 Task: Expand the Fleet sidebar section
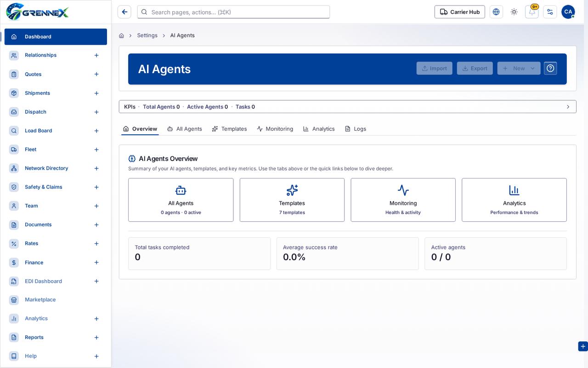click(96, 149)
